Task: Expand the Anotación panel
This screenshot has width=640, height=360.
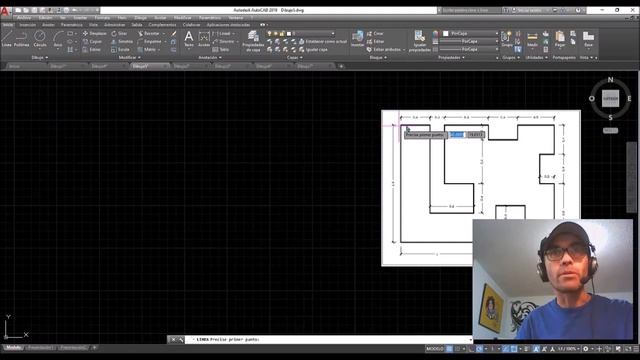Action: click(210, 58)
